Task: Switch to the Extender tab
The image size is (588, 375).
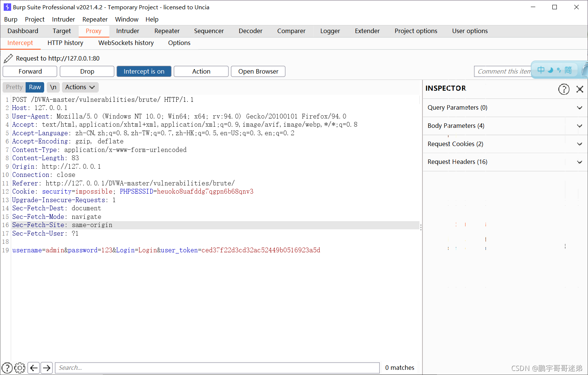Action: pos(367,31)
